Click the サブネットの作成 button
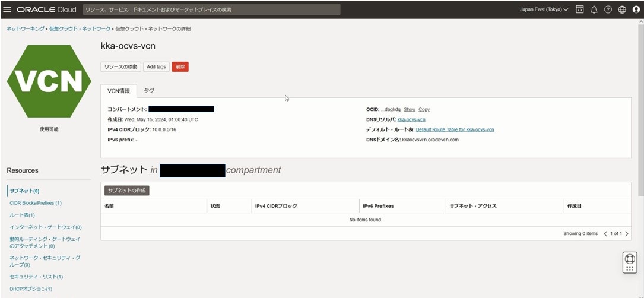644x298 pixels. coord(127,191)
